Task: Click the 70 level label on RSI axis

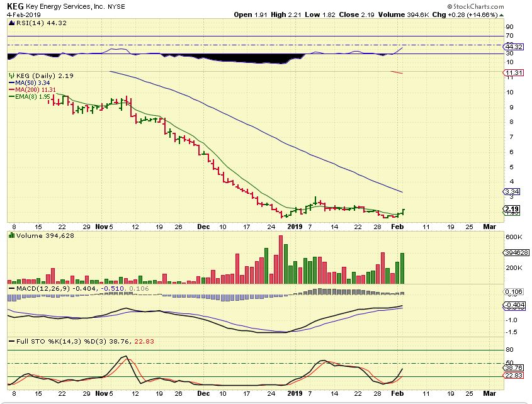Action: point(509,36)
